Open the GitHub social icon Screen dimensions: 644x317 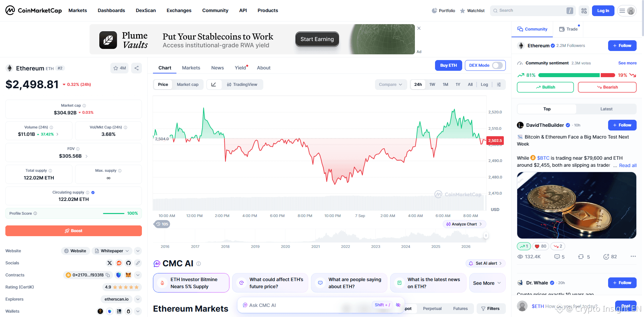(128, 263)
